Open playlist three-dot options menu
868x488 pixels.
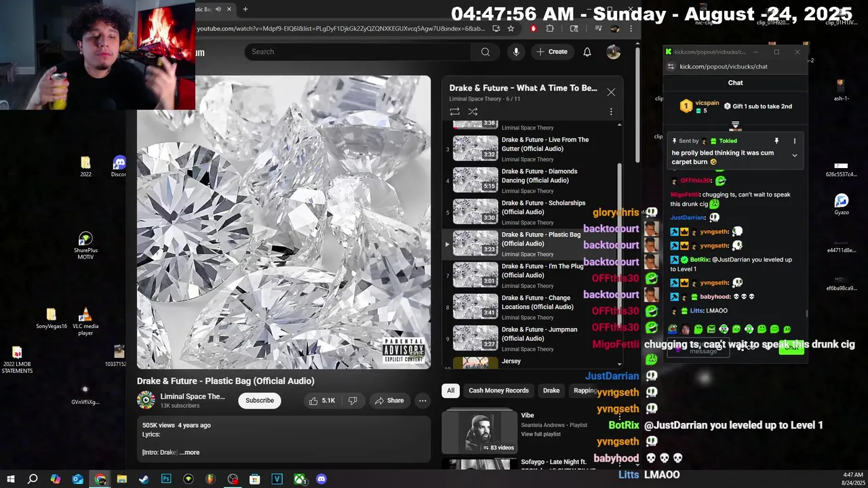(x=611, y=111)
